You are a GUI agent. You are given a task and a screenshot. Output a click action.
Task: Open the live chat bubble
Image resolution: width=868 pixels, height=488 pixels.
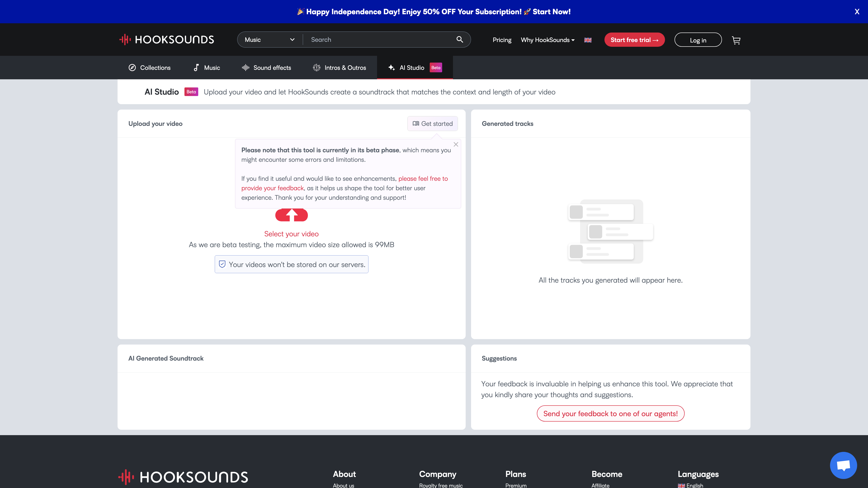coord(843,465)
